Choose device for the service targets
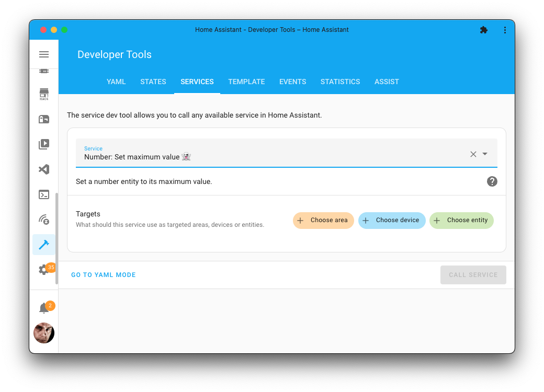 392,220
